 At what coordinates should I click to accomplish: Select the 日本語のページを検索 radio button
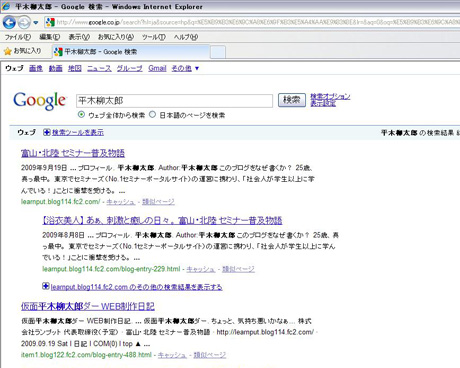(152, 115)
